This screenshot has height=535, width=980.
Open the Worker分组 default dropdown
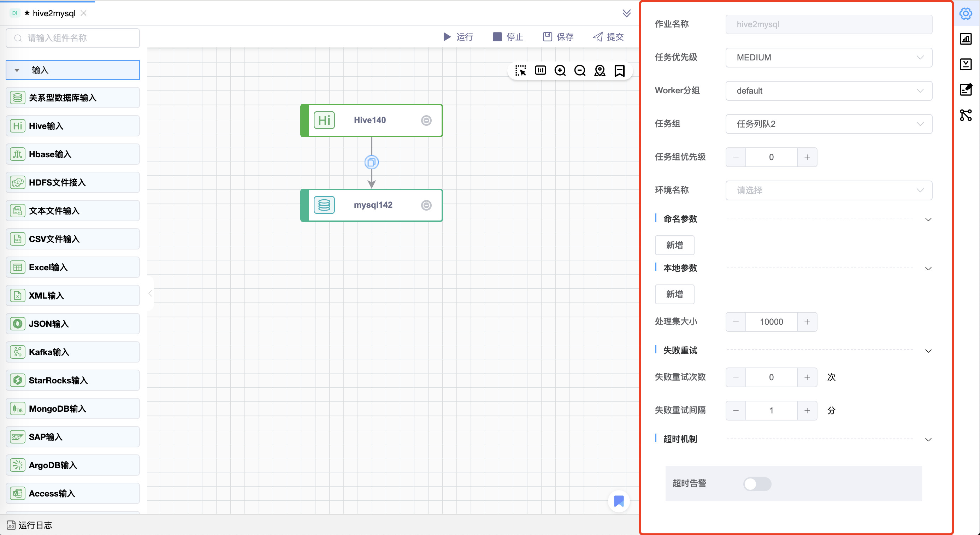coord(828,90)
